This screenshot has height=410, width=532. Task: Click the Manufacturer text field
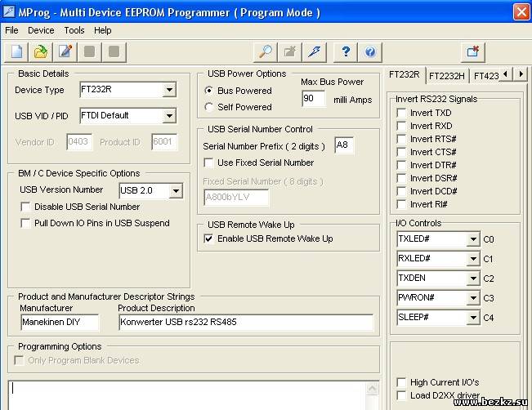[60, 322]
